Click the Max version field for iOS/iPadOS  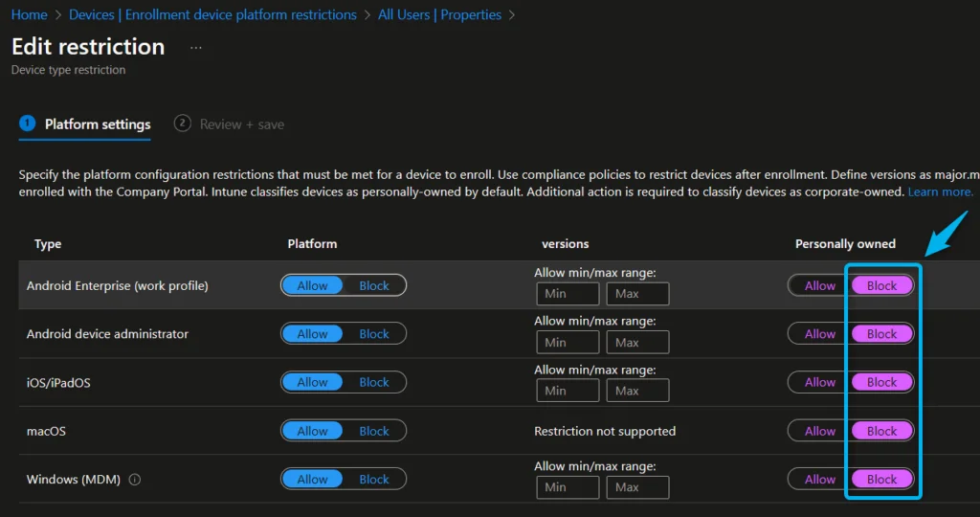point(637,391)
